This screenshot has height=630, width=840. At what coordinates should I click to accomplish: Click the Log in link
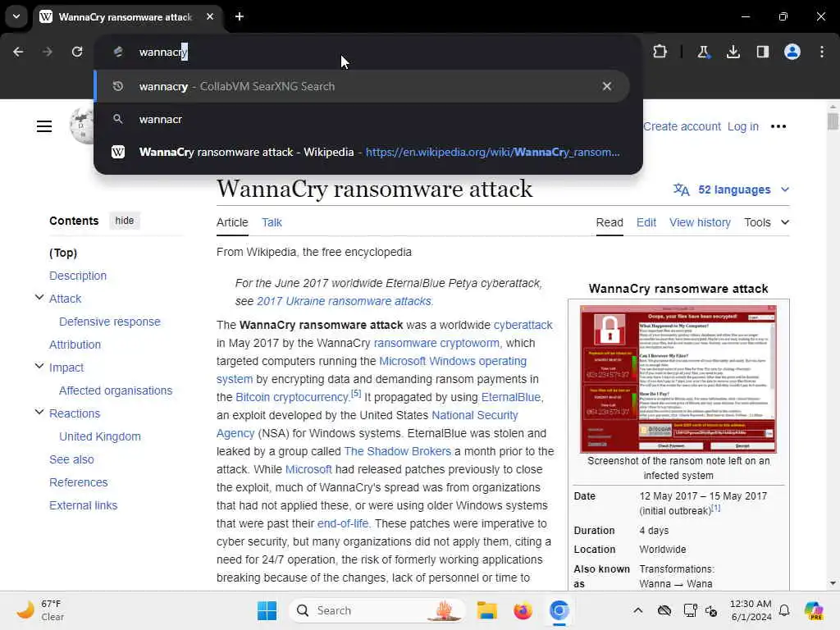[743, 126]
